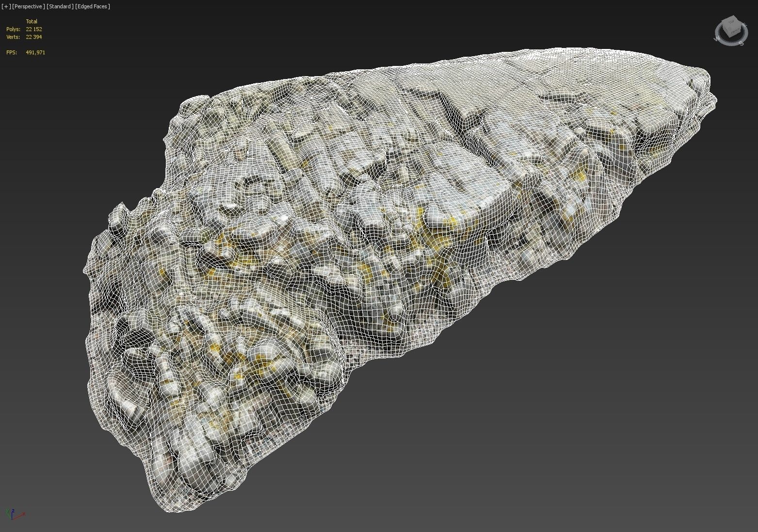Click the Verts count 22 394

tap(34, 37)
